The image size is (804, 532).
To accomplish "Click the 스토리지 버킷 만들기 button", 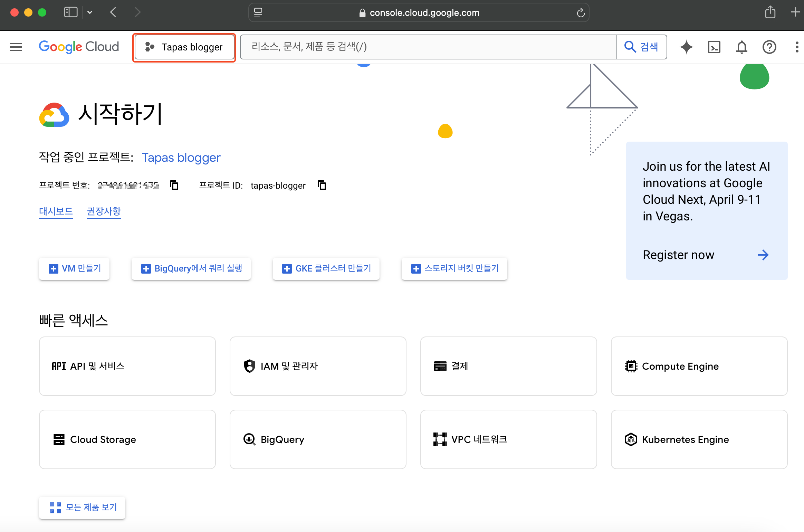I will pos(454,268).
